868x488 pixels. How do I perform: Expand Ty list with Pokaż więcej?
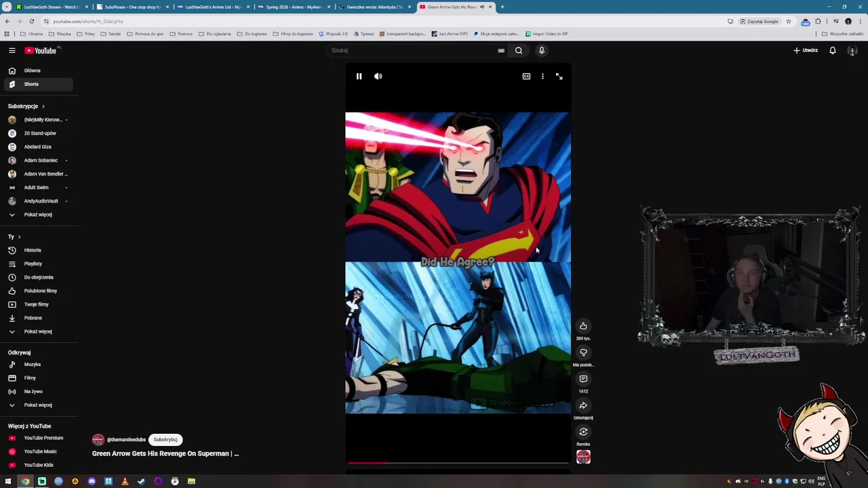click(x=37, y=331)
